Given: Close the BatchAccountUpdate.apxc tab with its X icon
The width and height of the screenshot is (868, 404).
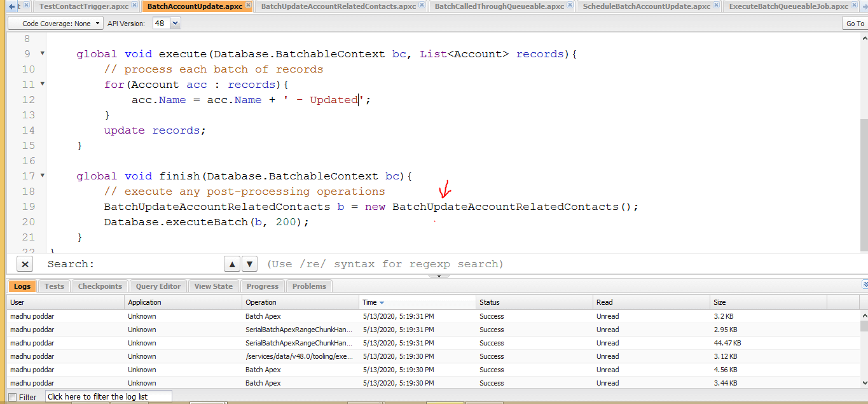Looking at the screenshot, I should (x=248, y=6).
